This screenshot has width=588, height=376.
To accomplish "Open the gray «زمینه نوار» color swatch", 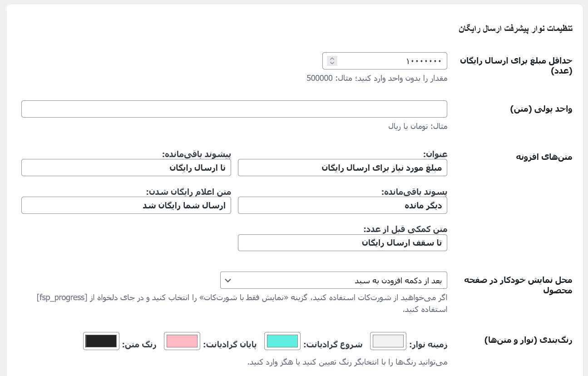I will coord(388,341).
